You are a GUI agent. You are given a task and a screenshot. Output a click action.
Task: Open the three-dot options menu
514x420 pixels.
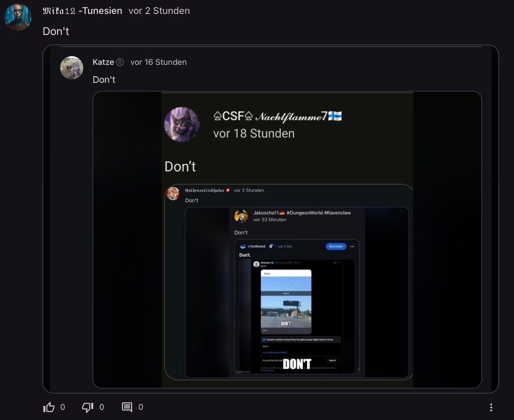491,407
